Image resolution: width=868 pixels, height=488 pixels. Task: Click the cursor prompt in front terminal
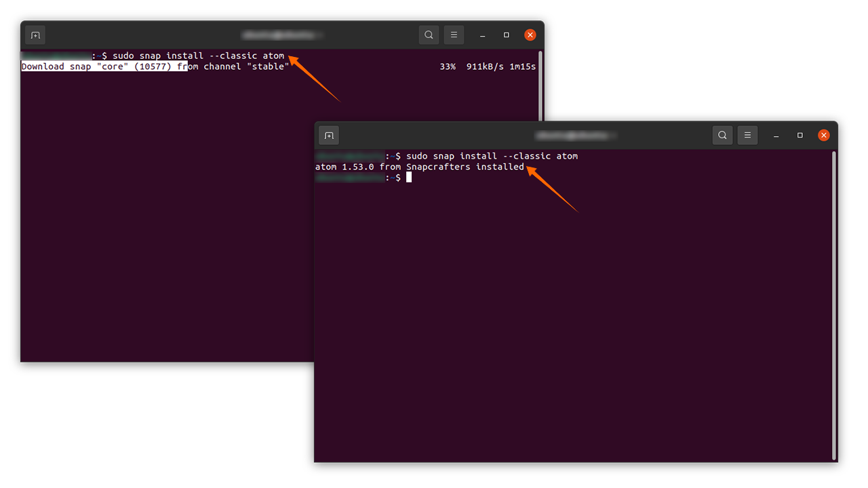(x=409, y=178)
